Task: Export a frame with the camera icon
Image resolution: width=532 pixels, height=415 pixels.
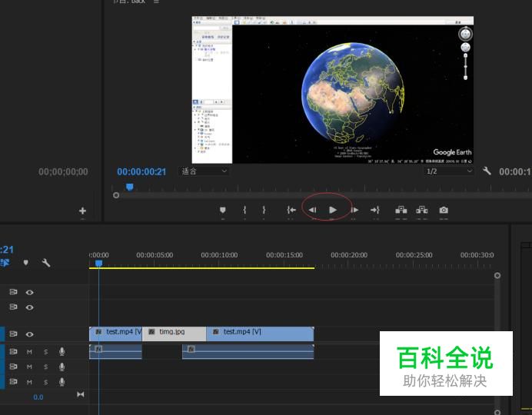Action: (444, 211)
